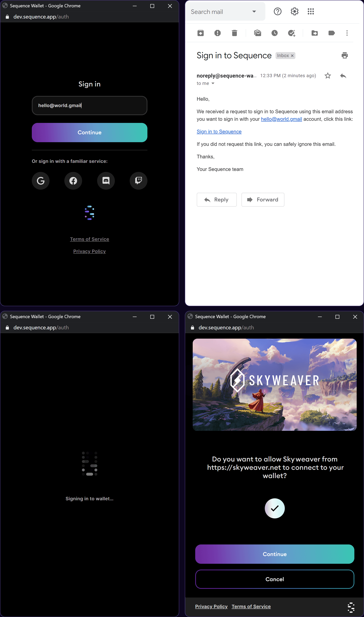
Task: Close the 'Signing in to wallet' window
Action: [x=170, y=317]
